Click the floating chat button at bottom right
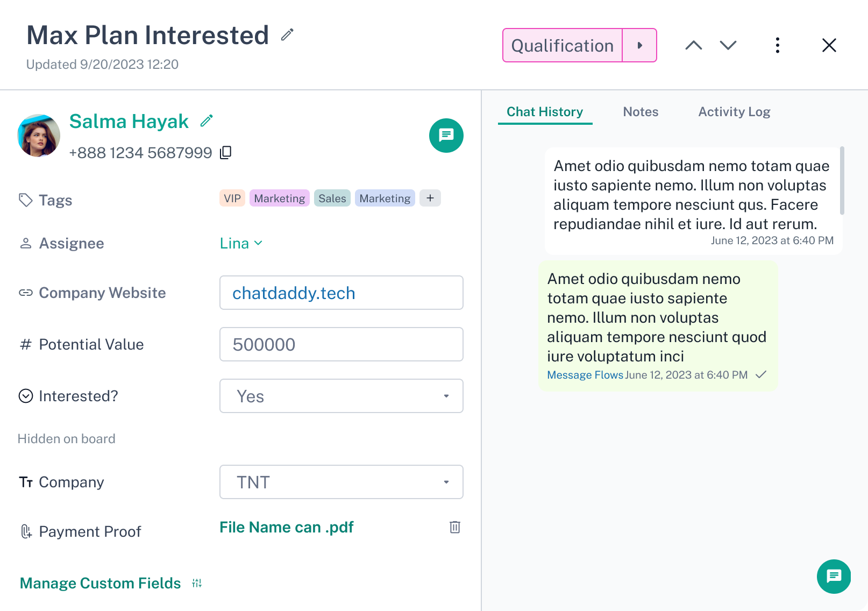This screenshot has width=868, height=611. (x=833, y=577)
